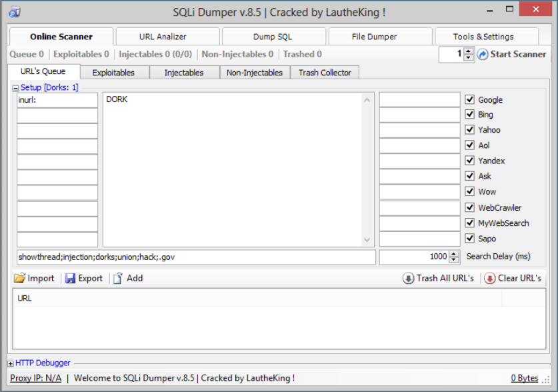Increase Search Delay using the up arrow
This screenshot has width=558, height=392.
coord(454,253)
